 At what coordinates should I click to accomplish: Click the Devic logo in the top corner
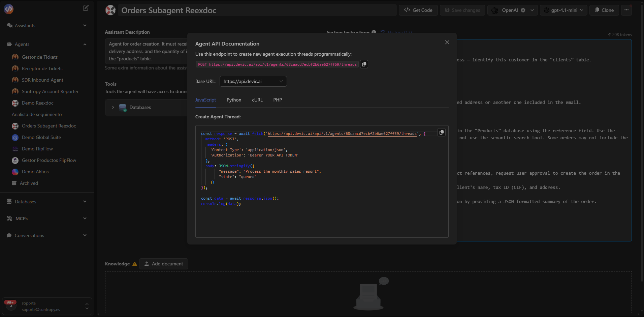(8, 9)
